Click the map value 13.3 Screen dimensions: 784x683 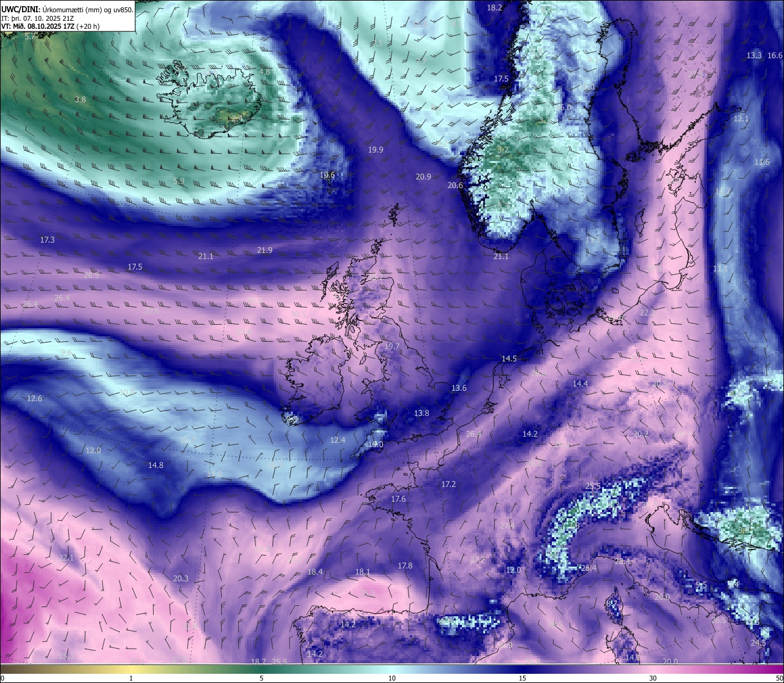click(754, 56)
